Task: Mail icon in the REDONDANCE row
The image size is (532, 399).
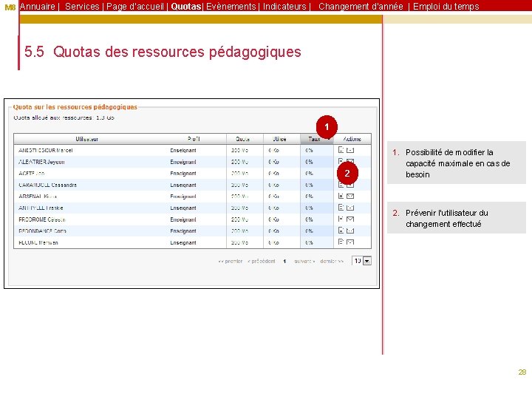Action: [350, 231]
